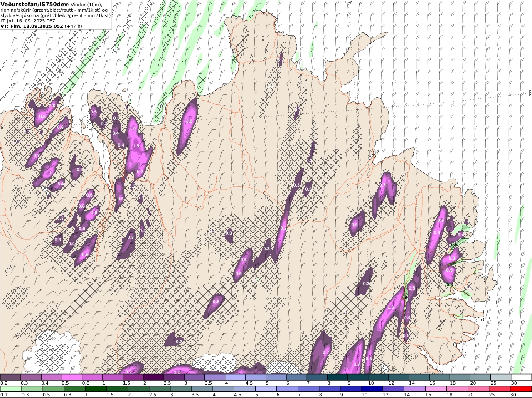Pick the snow legend swatch for 12–14
This screenshot has height=398, width=532.
tap(399, 377)
